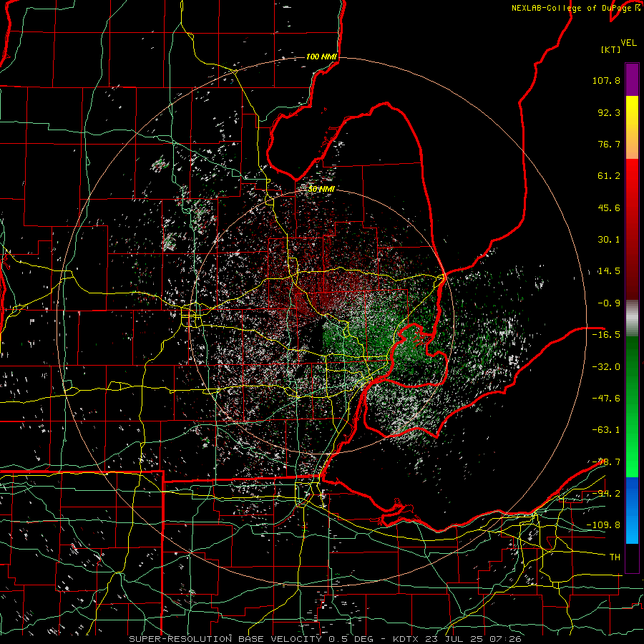This screenshot has width=644, height=644.
Task: Click the -78.7 velocity scale value
Action: point(606,462)
